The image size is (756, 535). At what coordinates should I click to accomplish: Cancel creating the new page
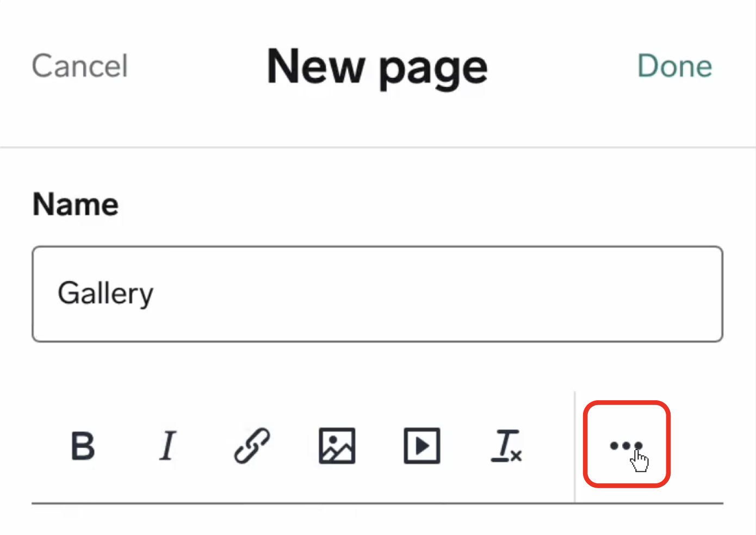[x=80, y=66]
